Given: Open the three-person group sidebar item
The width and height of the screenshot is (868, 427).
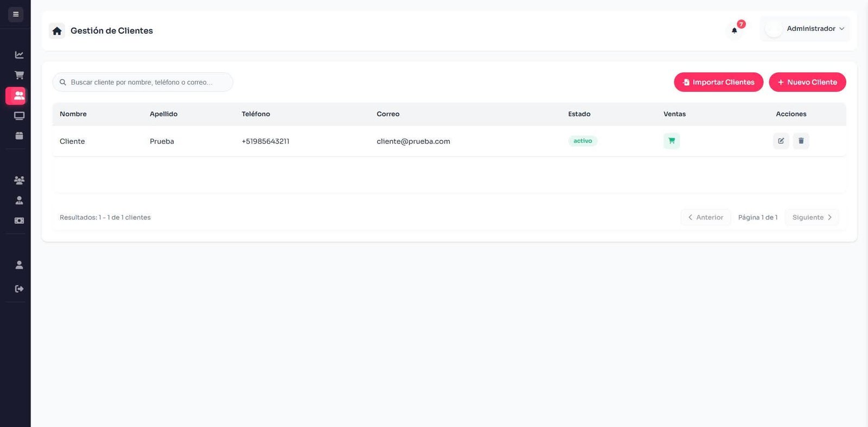Looking at the screenshot, I should [x=19, y=180].
